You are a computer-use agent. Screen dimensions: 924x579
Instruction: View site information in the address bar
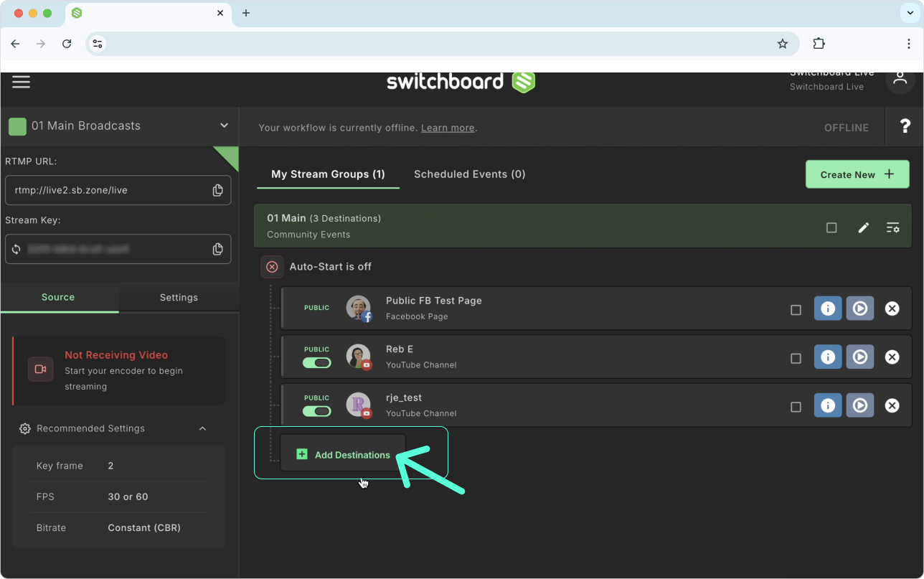click(98, 44)
